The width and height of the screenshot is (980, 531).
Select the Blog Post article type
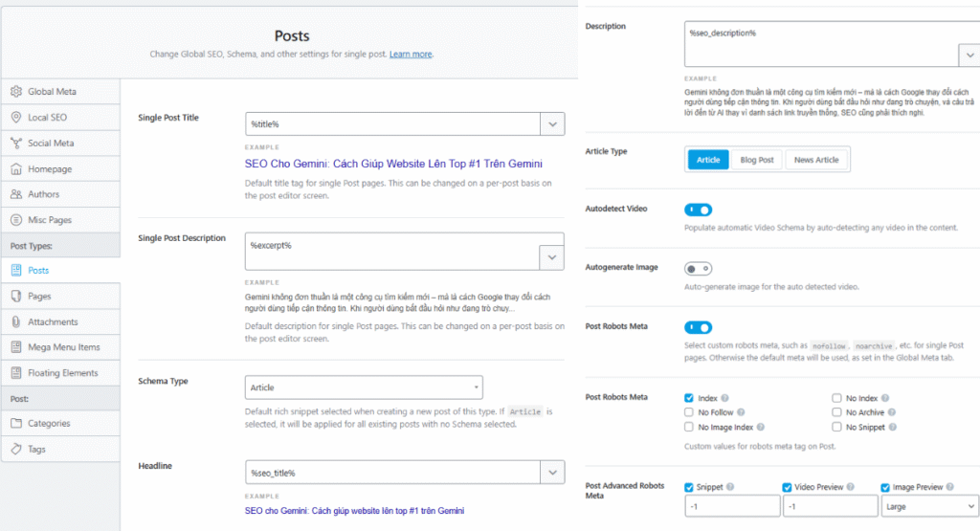click(x=757, y=160)
